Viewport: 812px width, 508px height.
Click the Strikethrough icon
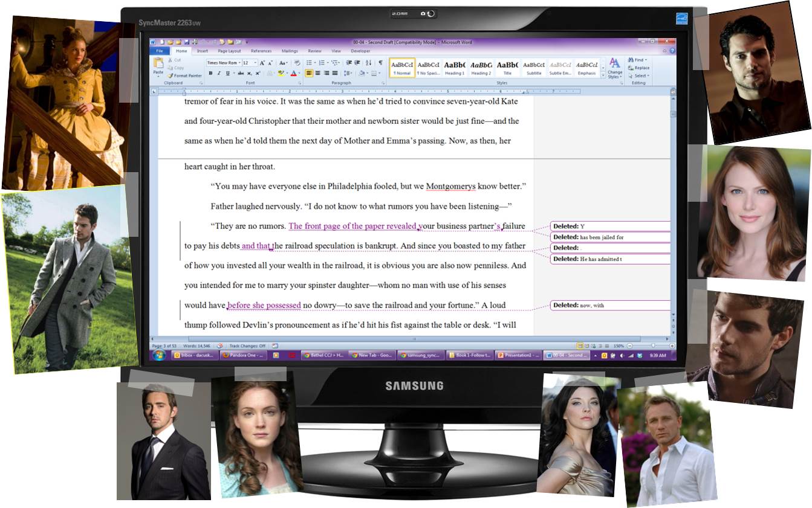pos(240,73)
